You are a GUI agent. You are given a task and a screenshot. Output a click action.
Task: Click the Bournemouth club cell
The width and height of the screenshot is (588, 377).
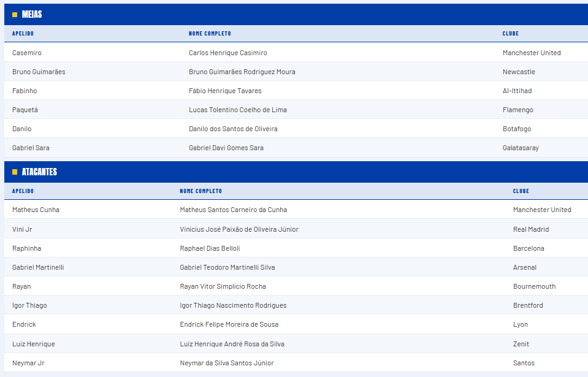(534, 287)
